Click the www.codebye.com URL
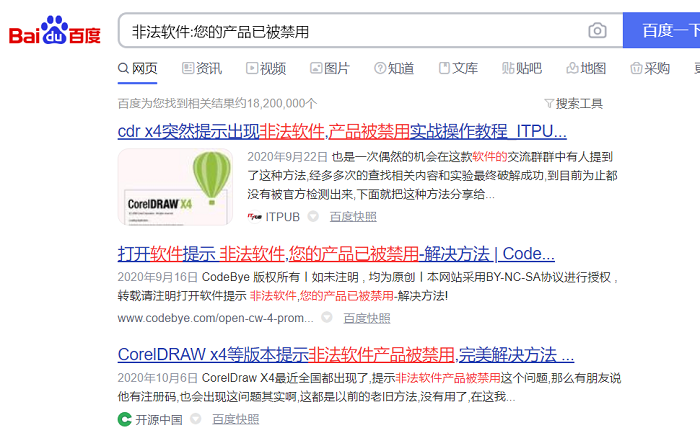The width and height of the screenshot is (700, 433). pos(216,318)
